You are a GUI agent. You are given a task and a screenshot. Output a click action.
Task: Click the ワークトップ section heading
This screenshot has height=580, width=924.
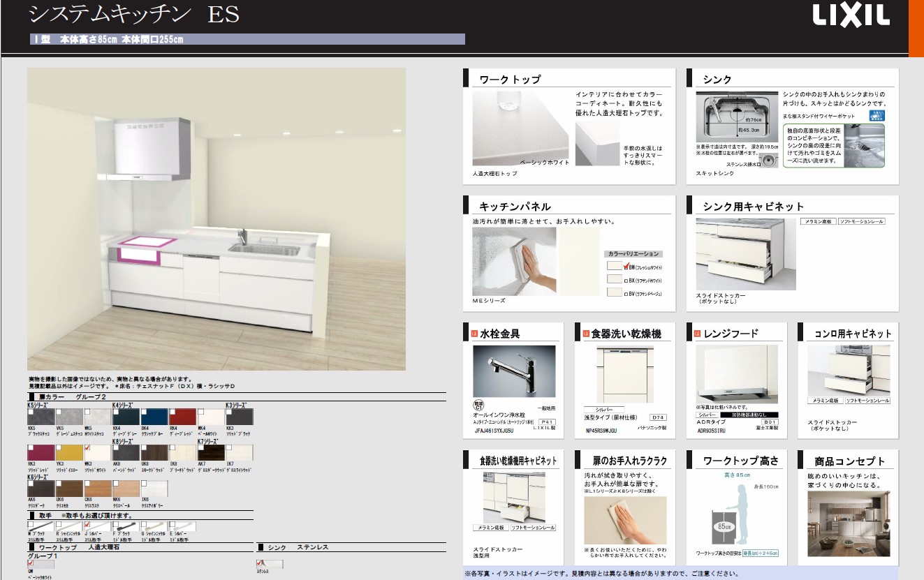pyautogui.click(x=510, y=80)
